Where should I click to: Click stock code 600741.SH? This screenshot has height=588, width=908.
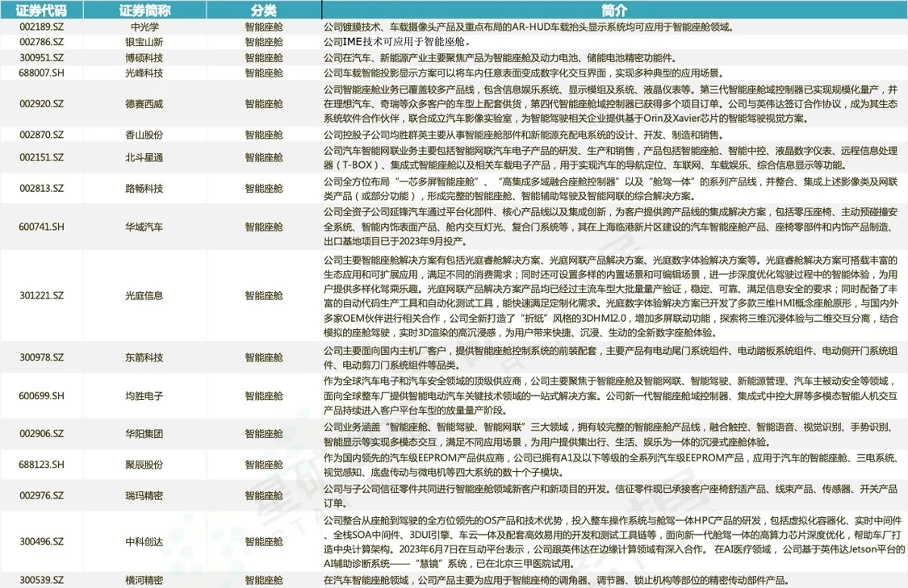[x=41, y=227]
